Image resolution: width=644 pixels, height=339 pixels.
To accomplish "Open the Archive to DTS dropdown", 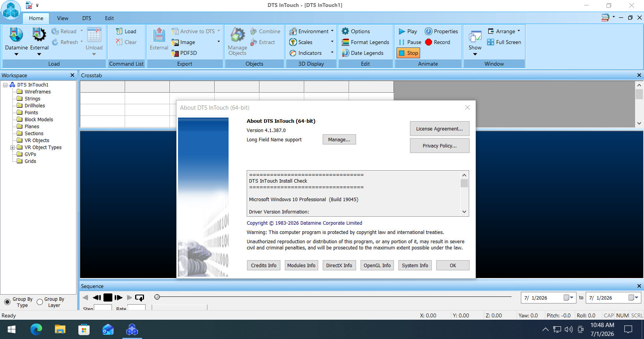I will coord(219,31).
